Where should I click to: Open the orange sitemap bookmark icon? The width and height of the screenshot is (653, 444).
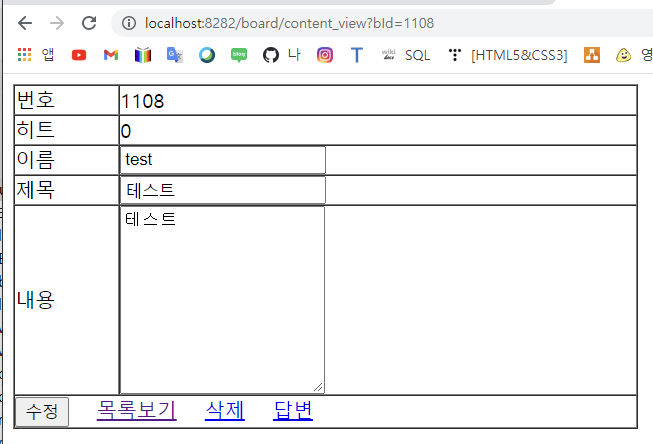[592, 55]
